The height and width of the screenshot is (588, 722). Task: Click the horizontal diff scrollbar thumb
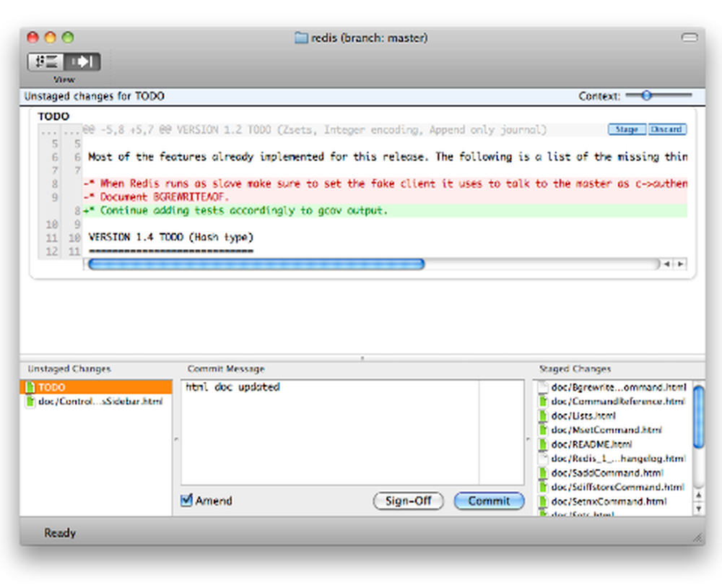[256, 264]
